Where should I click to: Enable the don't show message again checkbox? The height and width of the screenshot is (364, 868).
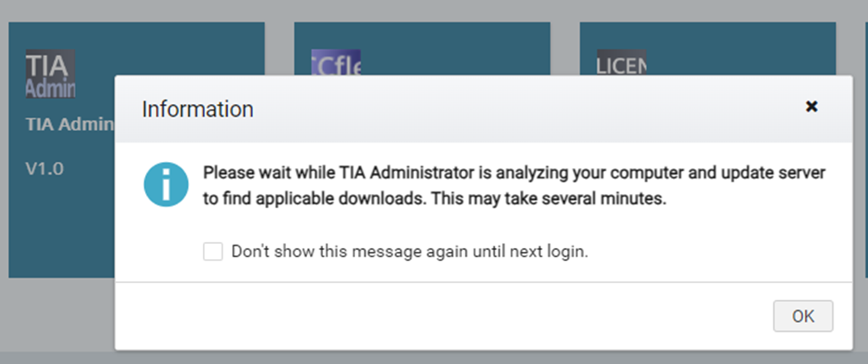coord(213,252)
